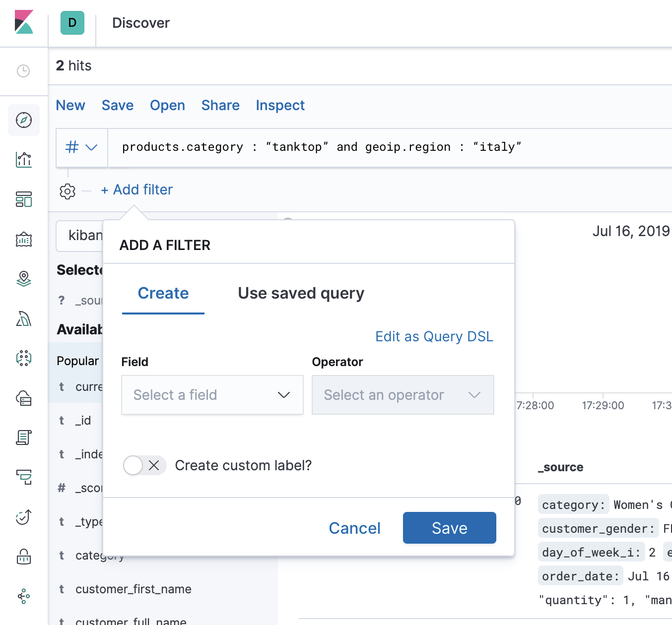Viewport: 672px width, 625px height.
Task: Save the new filter
Action: (449, 528)
